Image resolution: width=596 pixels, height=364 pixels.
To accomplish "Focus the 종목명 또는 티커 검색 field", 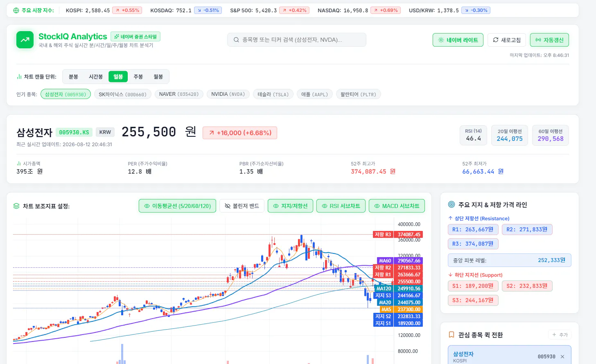I will tap(297, 40).
